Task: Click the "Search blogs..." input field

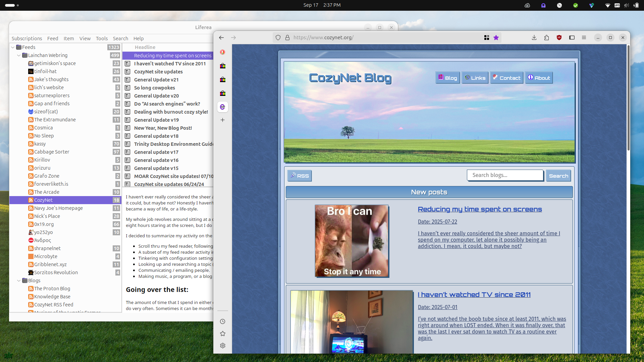Action: (x=505, y=175)
